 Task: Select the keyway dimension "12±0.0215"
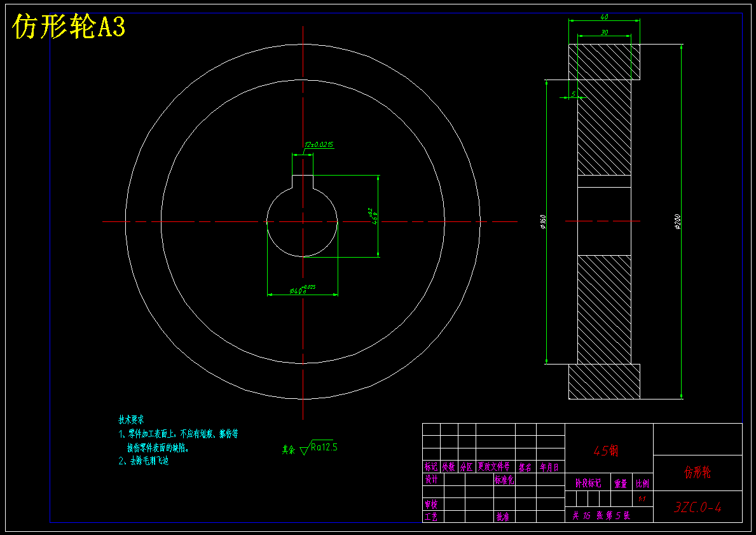[319, 144]
